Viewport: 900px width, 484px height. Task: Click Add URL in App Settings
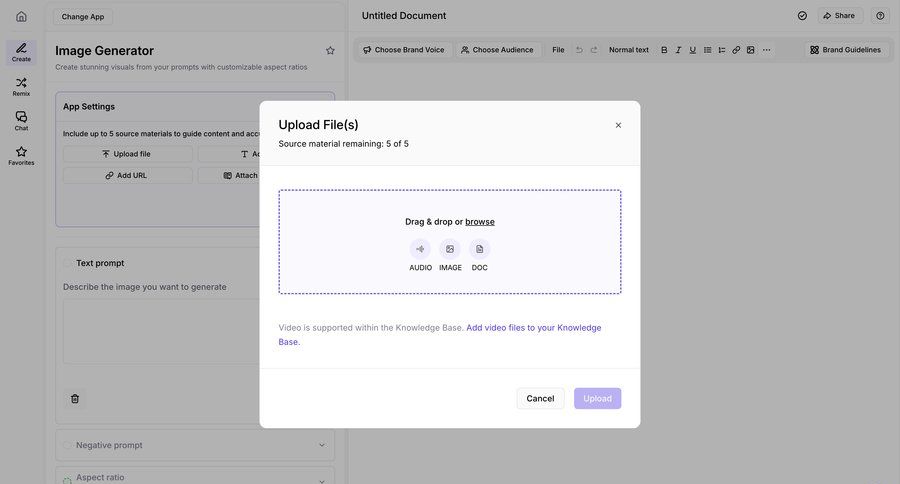[127, 175]
